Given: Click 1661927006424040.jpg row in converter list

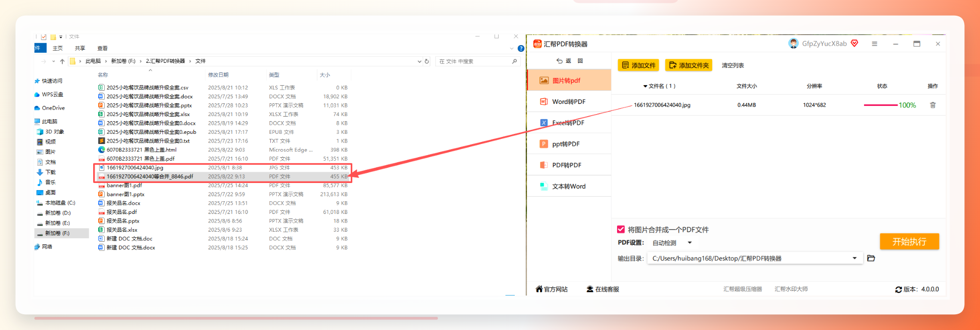Looking at the screenshot, I should (779, 105).
